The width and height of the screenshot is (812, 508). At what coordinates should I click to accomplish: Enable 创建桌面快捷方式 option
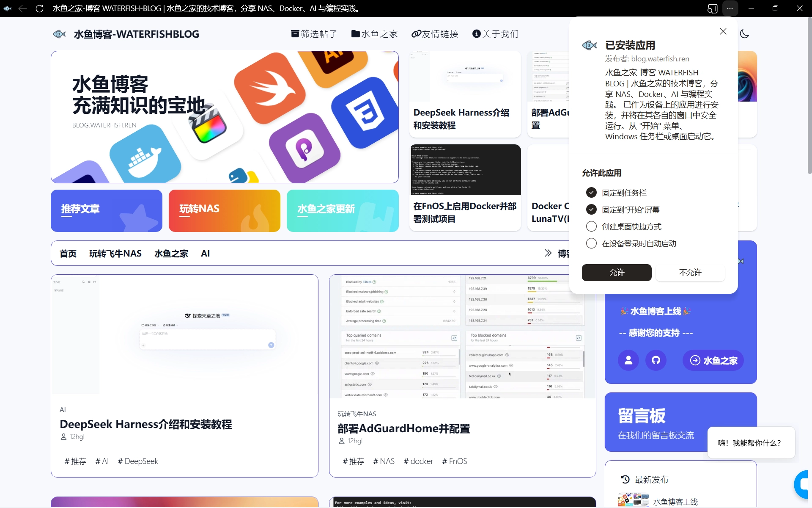coord(591,226)
